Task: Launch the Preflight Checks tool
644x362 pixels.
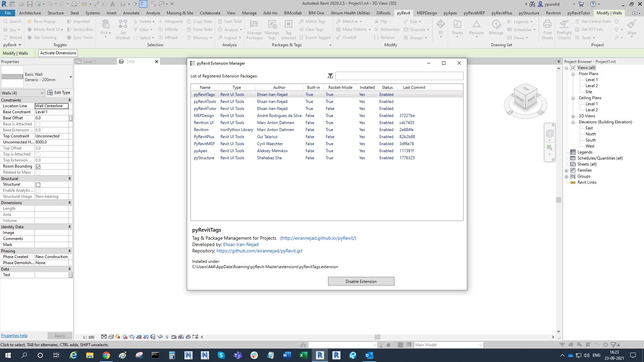Action: (x=564, y=29)
